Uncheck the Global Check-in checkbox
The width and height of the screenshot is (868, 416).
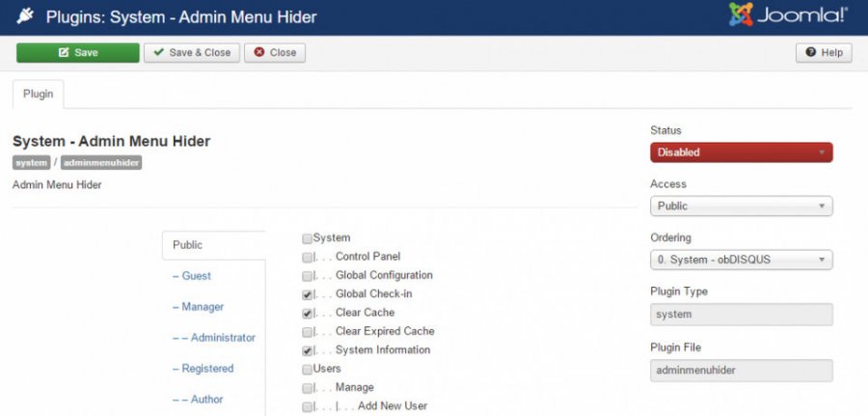(x=307, y=294)
